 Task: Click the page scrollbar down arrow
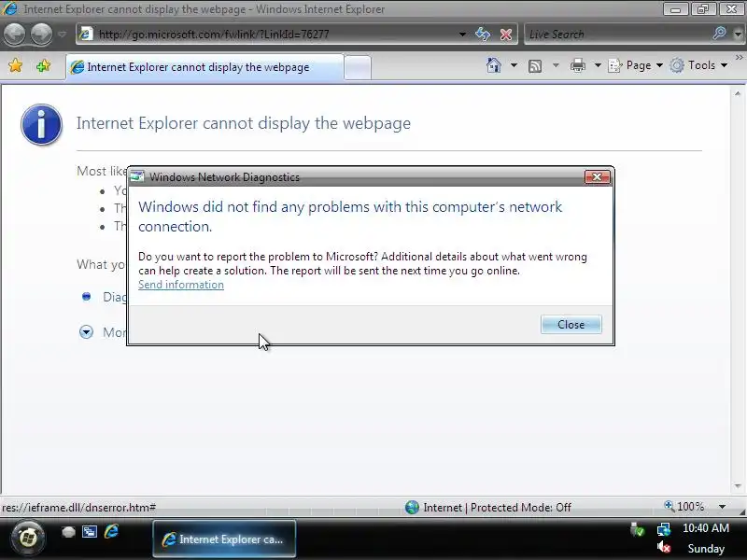pyautogui.click(x=738, y=486)
